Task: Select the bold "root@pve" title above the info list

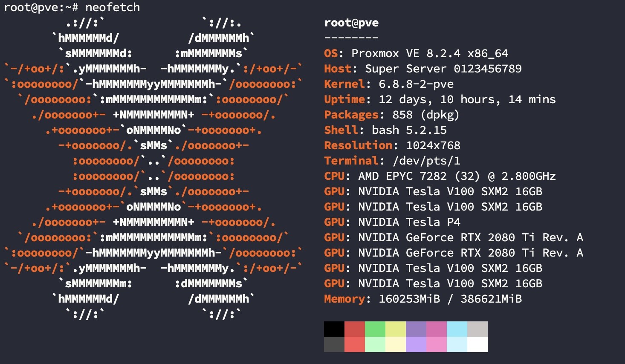Action: [x=351, y=23]
